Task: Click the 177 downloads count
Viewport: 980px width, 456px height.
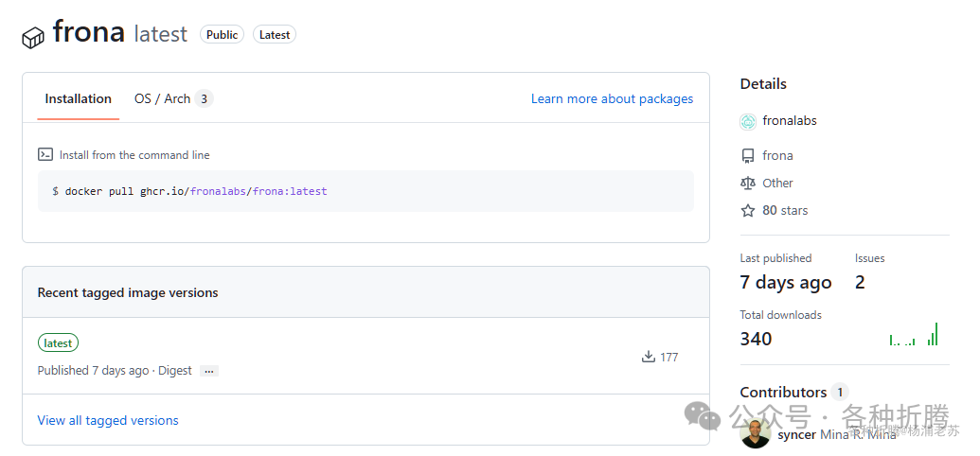Action: [x=668, y=358]
